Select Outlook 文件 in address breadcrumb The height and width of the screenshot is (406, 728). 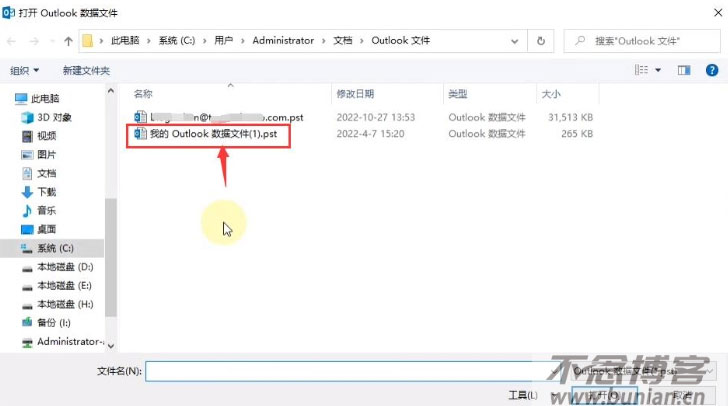(401, 41)
